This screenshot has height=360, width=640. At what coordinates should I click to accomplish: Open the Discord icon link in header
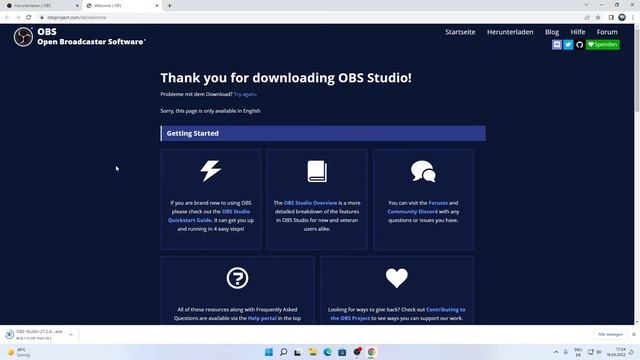click(x=557, y=44)
